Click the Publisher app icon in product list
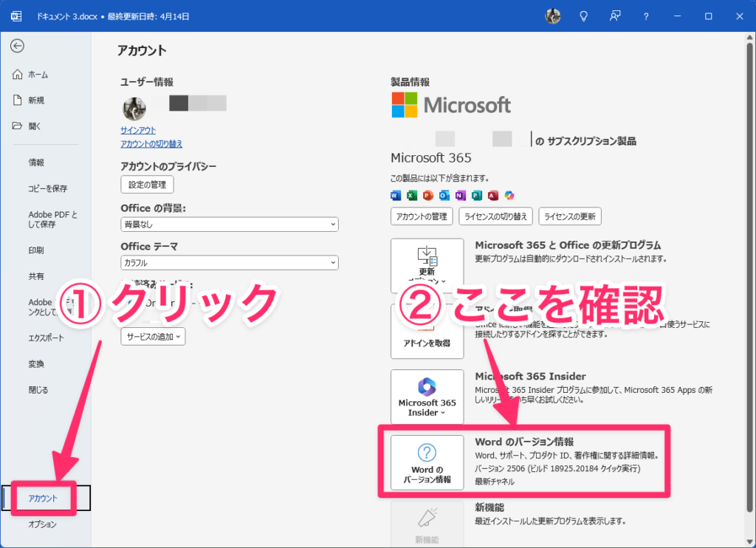Viewport: 756px width, 548px height. (477, 196)
